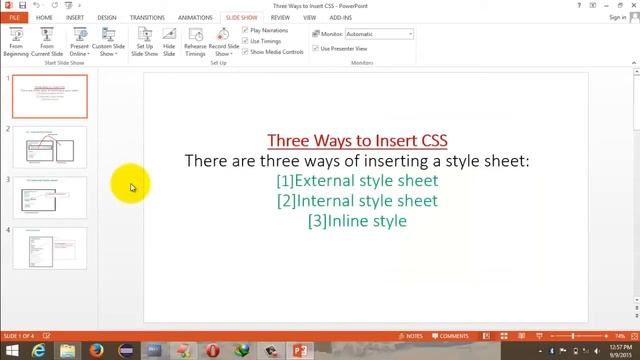Image resolution: width=640 pixels, height=360 pixels.
Task: Open PowerPoint Help question mark
Action: 579,5
